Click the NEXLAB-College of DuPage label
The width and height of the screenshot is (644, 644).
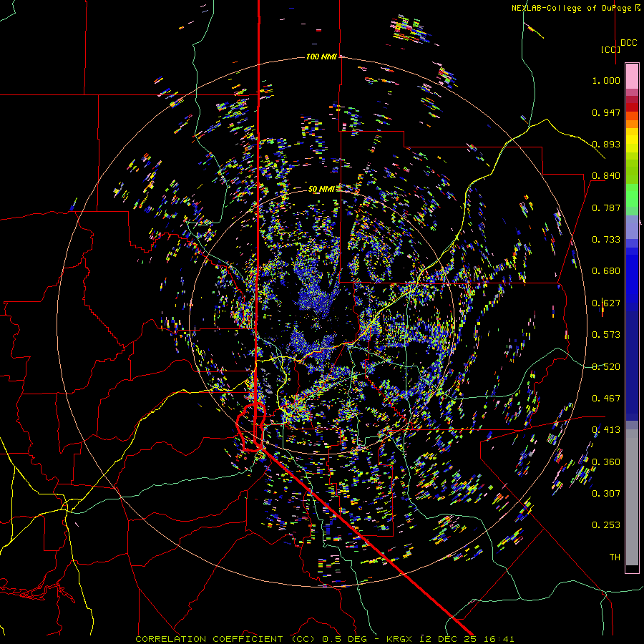coord(571,8)
